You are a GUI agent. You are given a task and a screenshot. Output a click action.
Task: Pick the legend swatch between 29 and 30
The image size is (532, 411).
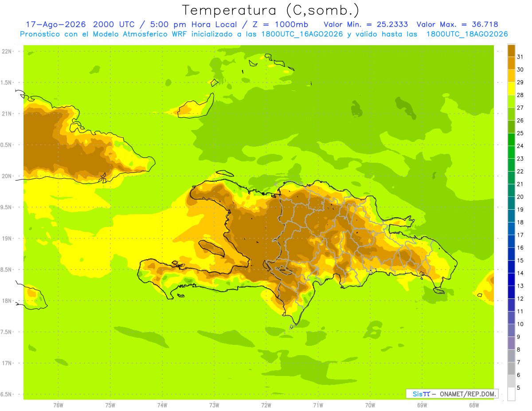pyautogui.click(x=511, y=76)
